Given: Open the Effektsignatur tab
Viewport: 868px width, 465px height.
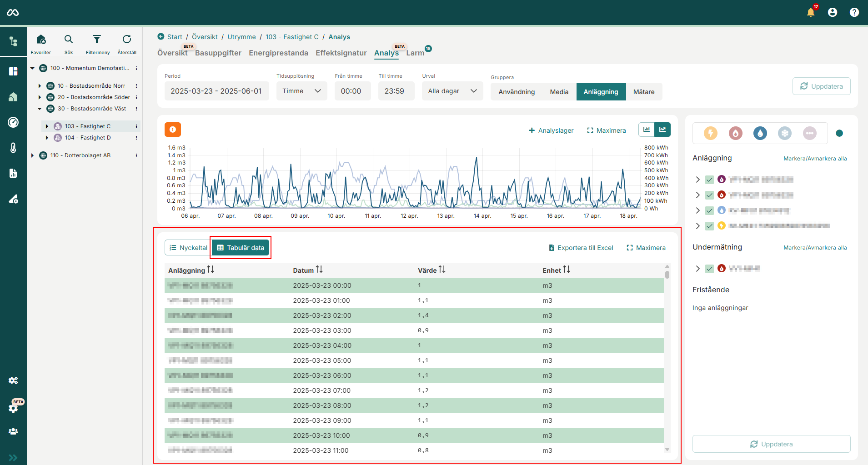Looking at the screenshot, I should [341, 53].
